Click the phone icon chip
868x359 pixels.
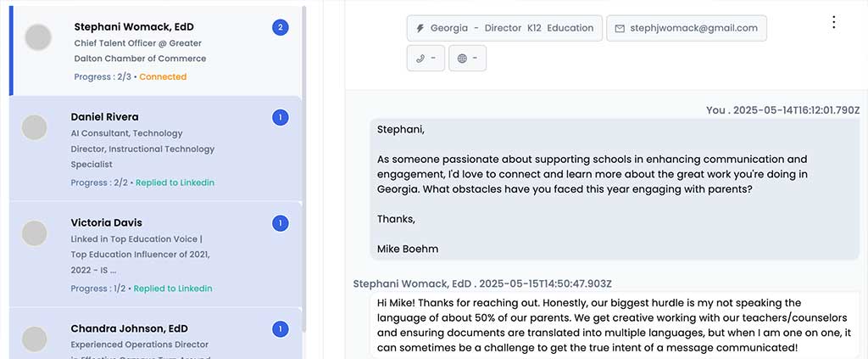(x=426, y=59)
